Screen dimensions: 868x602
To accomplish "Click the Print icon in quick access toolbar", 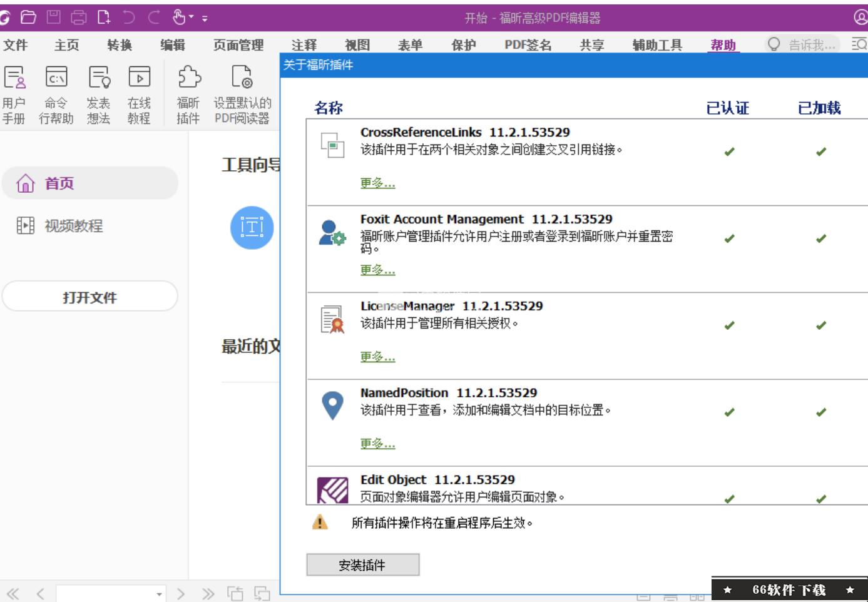I will click(79, 18).
